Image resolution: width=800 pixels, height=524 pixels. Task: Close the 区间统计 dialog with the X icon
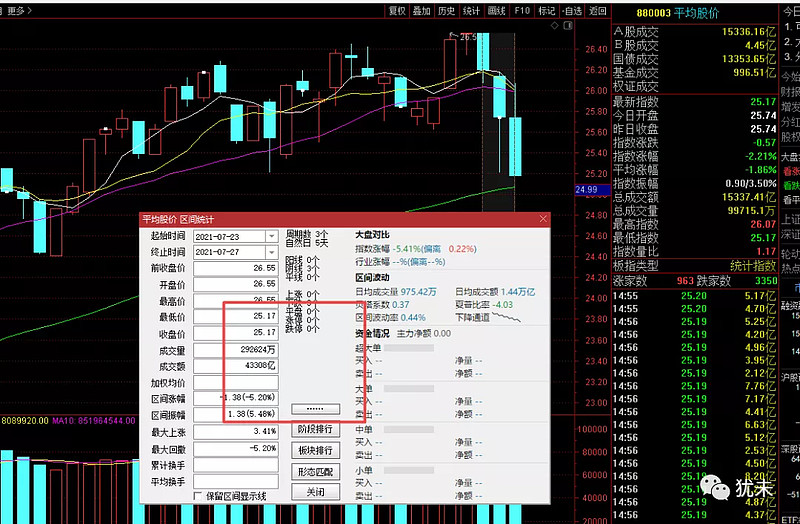pyautogui.click(x=543, y=219)
